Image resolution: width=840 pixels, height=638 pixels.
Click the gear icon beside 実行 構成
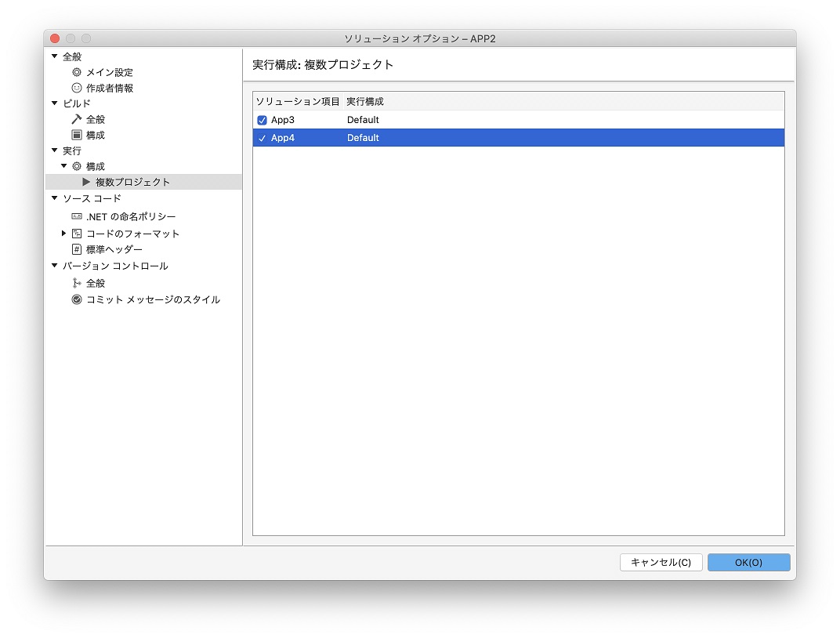77,166
